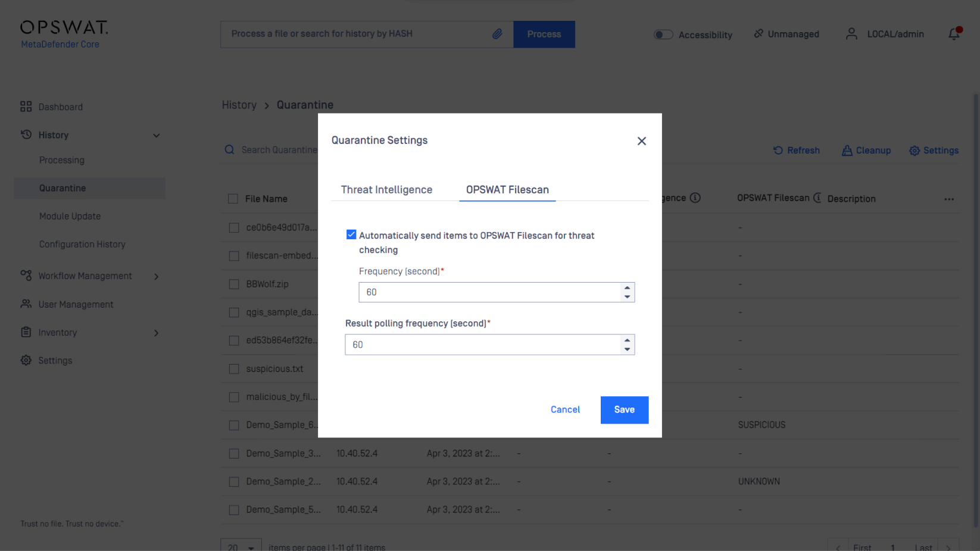
Task: Click the Refresh circular arrow icon
Action: tap(778, 151)
